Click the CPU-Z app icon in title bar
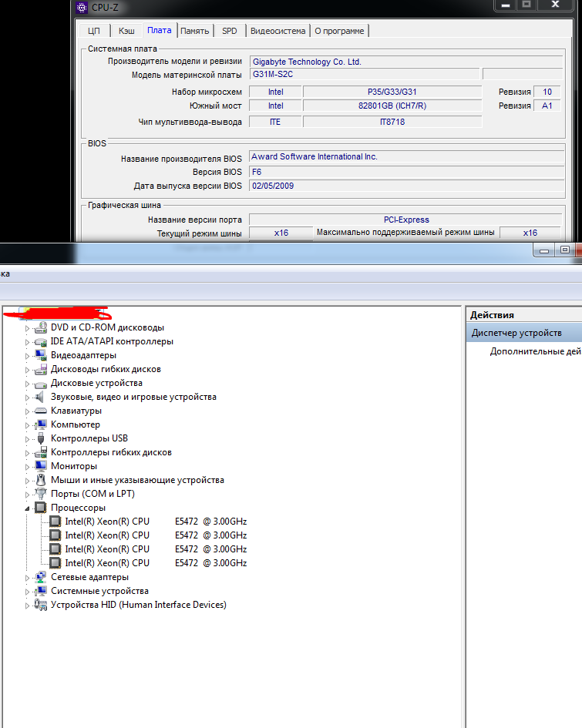The width and height of the screenshot is (582, 728). 82,7
